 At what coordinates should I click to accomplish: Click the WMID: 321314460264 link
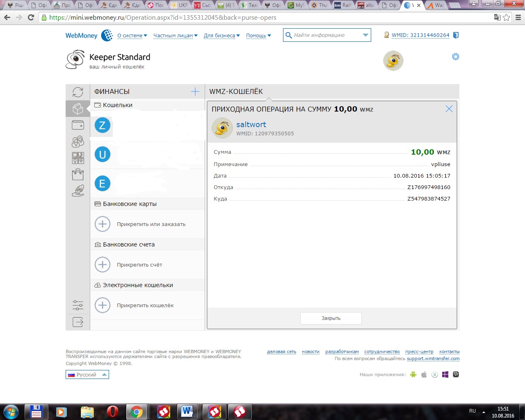[420, 35]
